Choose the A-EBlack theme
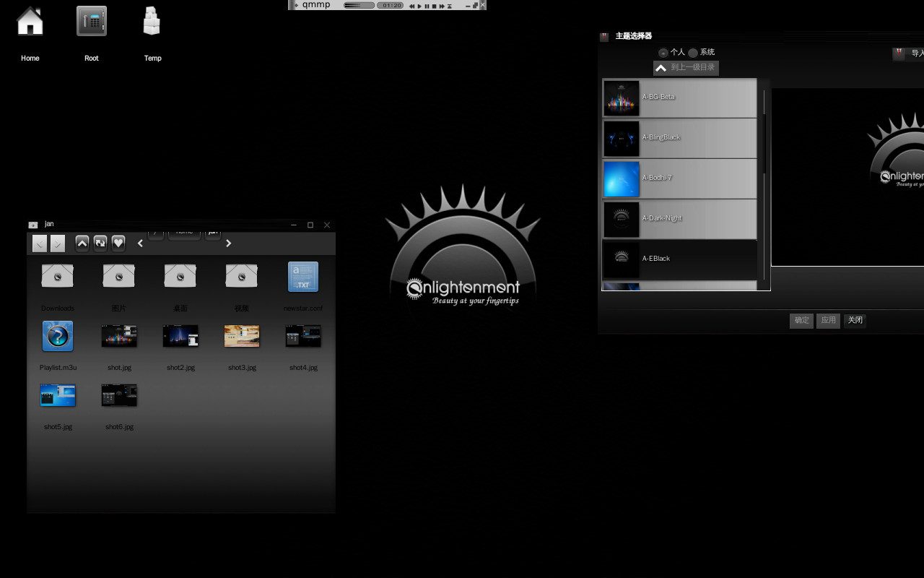Viewport: 924px width, 578px height. (679, 259)
